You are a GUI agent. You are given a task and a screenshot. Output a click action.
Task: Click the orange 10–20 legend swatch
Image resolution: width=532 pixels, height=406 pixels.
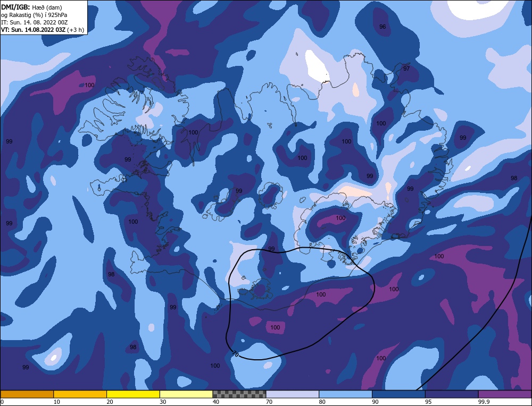[80, 394]
